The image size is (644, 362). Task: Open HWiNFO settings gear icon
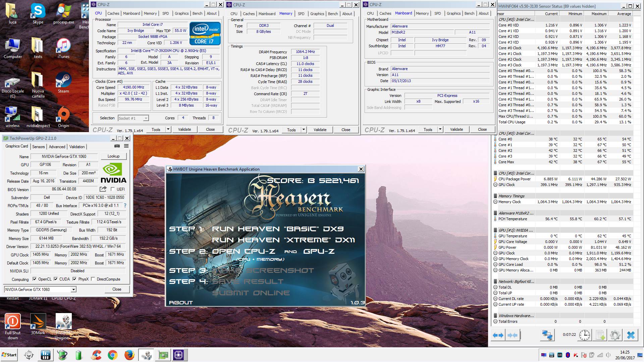[615, 335]
